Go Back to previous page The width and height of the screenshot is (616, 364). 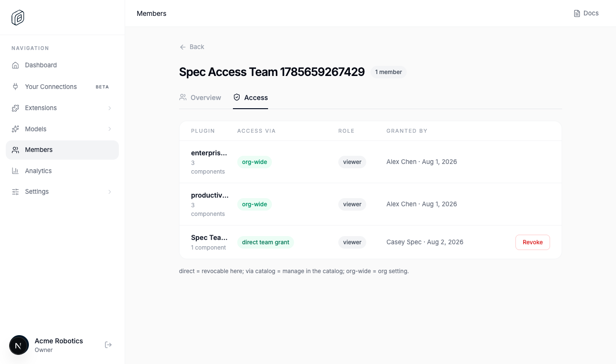click(192, 47)
